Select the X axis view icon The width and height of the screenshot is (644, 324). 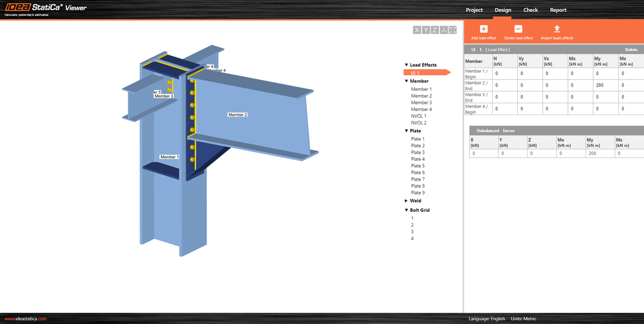[416, 30]
